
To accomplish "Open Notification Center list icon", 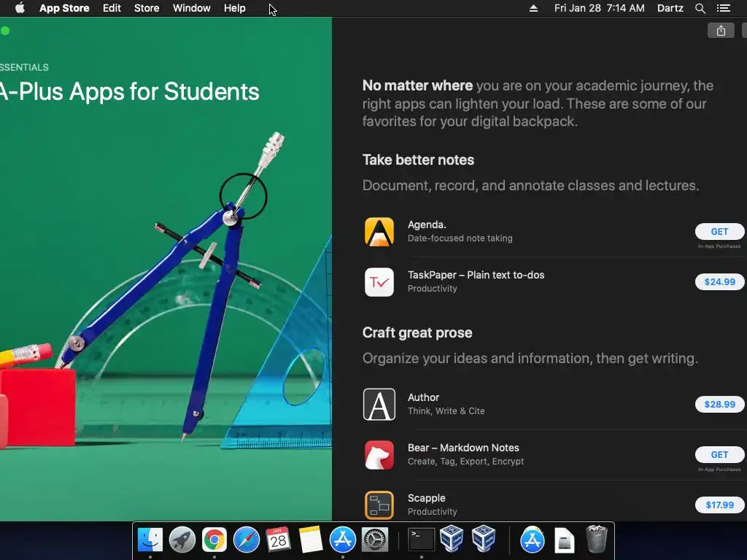I will 724,8.
